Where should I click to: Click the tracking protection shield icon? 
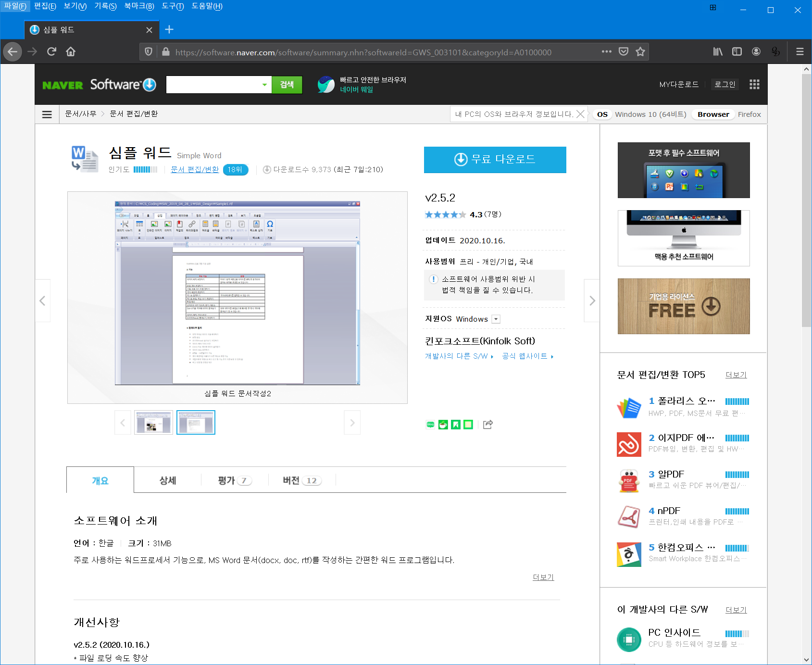pos(149,52)
